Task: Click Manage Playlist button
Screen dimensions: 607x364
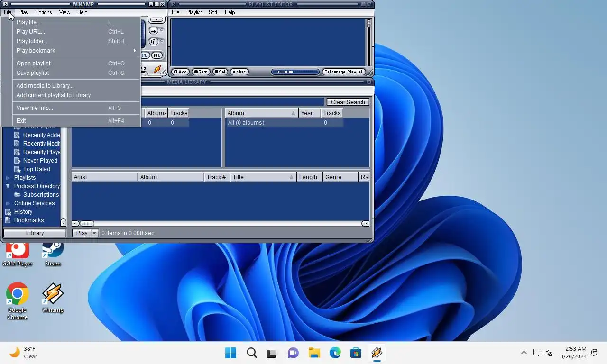Action: click(344, 72)
